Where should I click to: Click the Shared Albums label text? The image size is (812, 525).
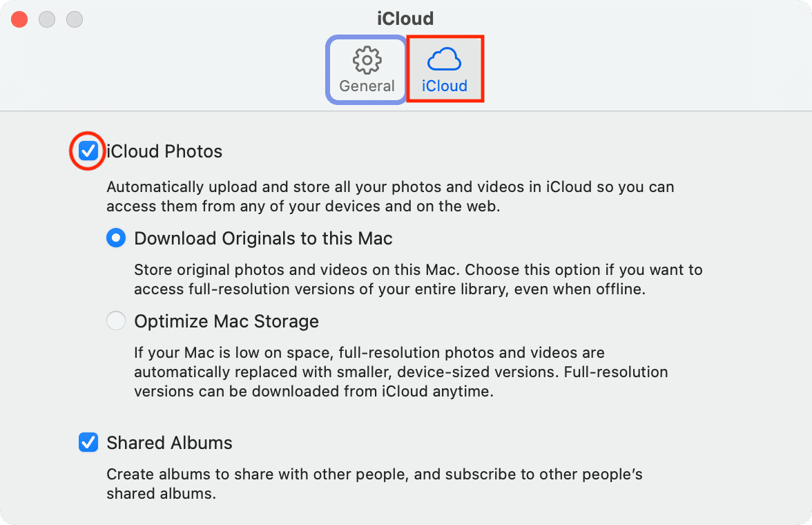click(x=169, y=443)
